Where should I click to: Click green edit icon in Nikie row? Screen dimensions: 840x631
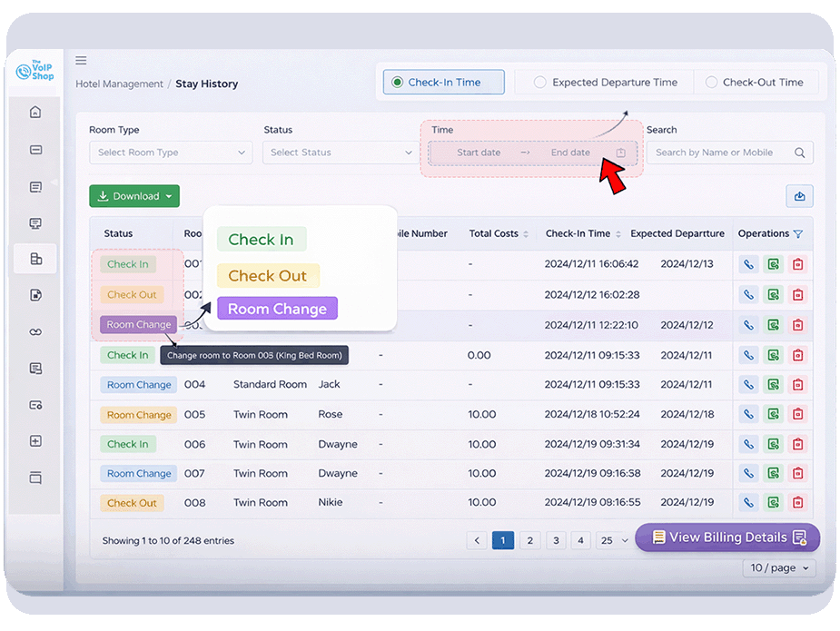(773, 502)
